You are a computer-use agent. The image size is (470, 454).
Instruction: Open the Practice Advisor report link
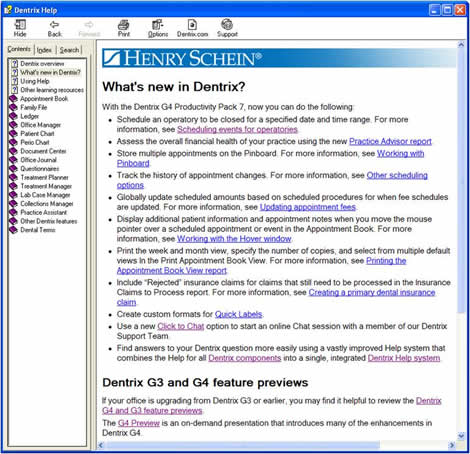[x=390, y=141]
